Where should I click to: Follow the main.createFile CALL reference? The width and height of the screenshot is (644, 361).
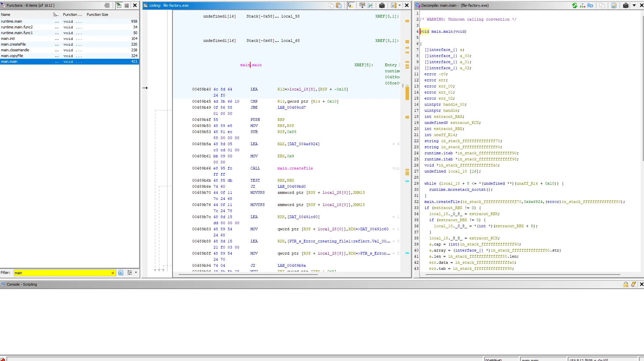pyautogui.click(x=295, y=168)
